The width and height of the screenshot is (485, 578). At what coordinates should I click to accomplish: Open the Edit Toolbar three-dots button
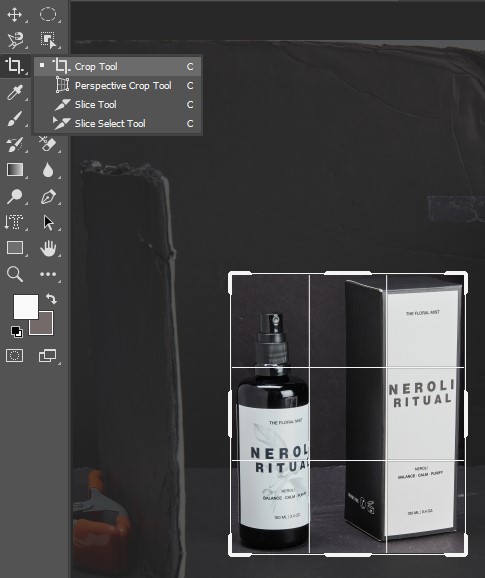coord(48,274)
